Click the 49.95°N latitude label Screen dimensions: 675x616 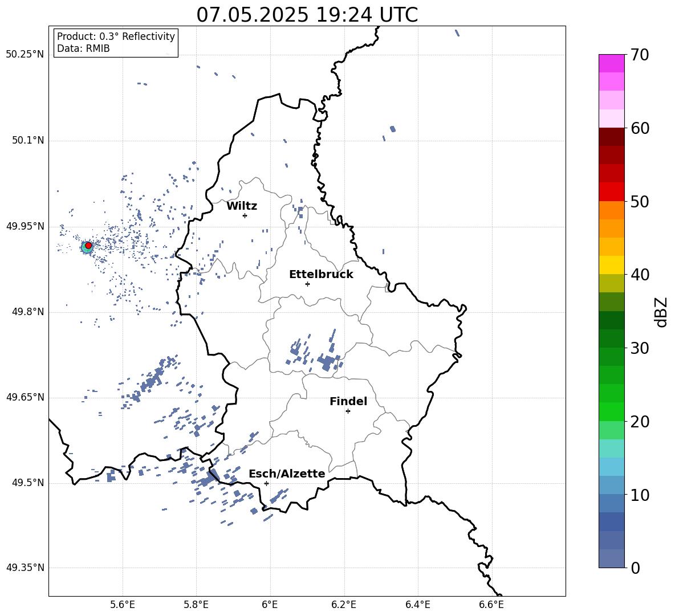[25, 226]
